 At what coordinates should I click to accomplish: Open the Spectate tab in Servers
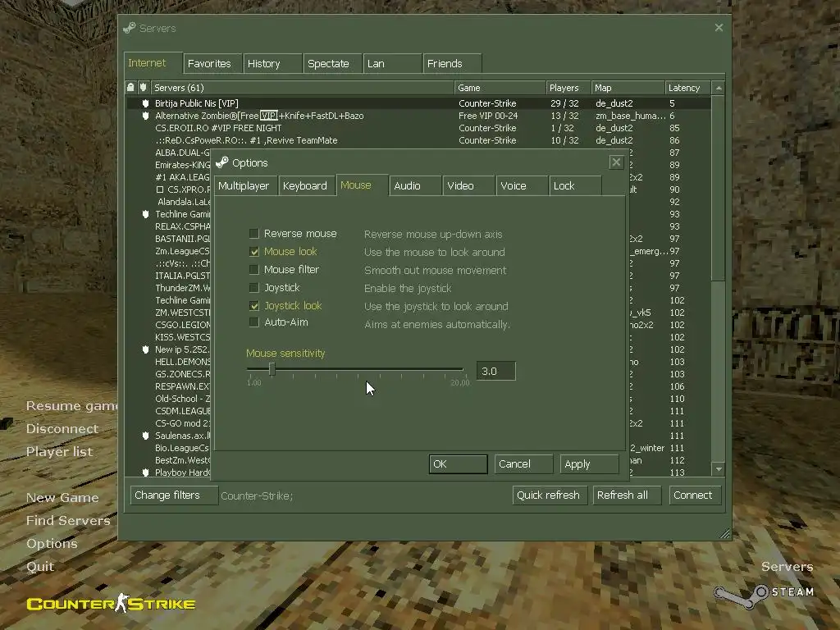332,64
